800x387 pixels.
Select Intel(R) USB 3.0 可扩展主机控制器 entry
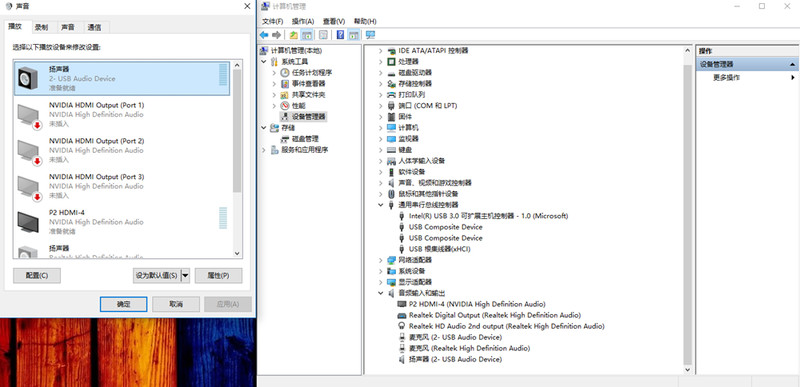coord(488,216)
